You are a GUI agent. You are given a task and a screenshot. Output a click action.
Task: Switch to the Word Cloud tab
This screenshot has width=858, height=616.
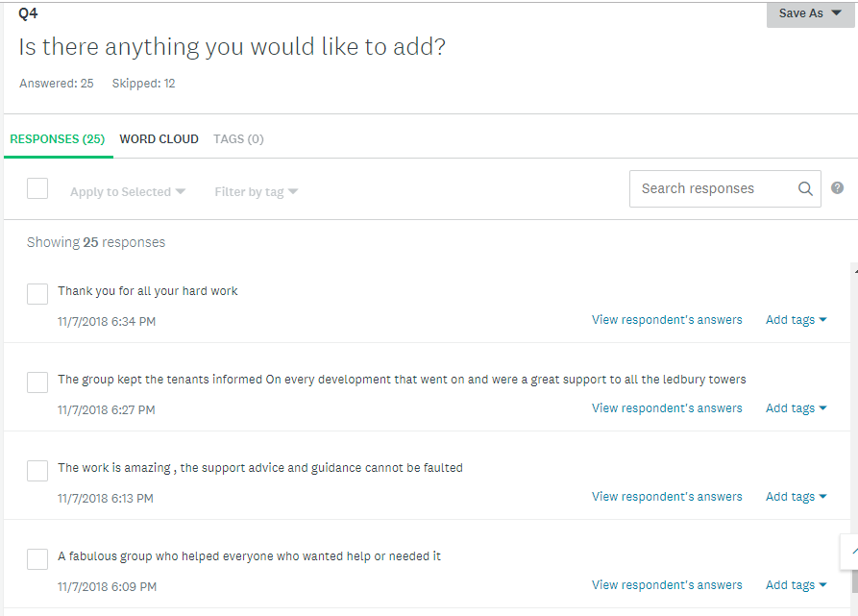[159, 139]
